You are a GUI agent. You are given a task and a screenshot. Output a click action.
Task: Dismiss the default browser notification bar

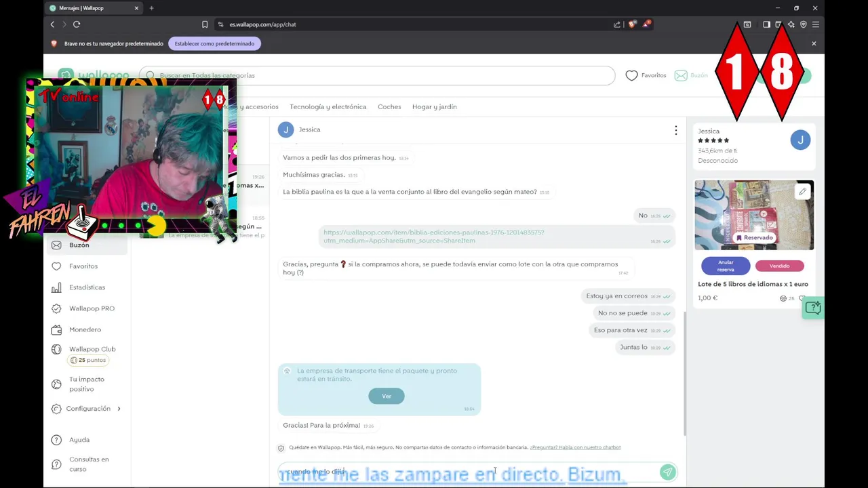814,43
